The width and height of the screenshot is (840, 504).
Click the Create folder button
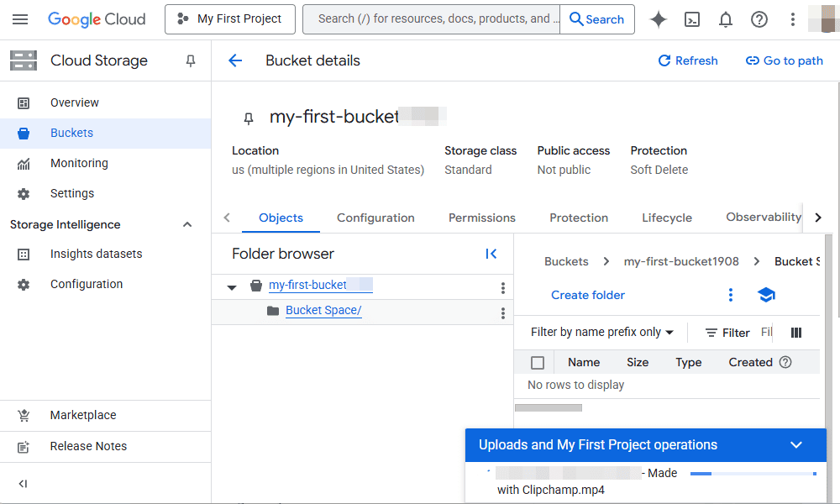point(588,295)
